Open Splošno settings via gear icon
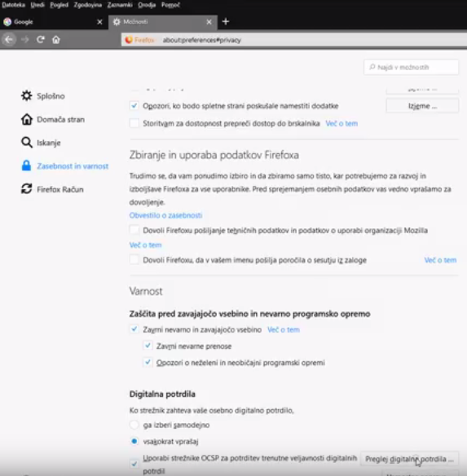The image size is (467, 476). [x=27, y=95]
